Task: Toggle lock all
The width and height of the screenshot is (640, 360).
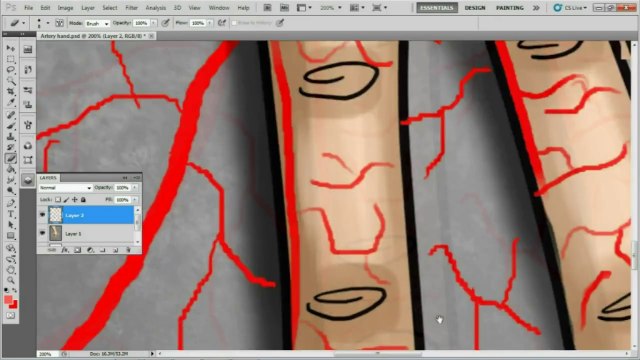Action: (x=83, y=200)
